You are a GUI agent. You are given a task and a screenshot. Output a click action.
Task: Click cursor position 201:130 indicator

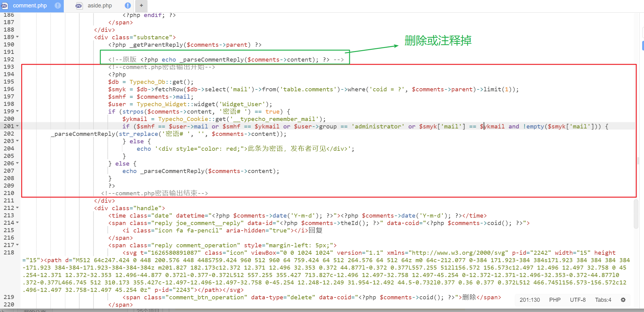(529, 300)
